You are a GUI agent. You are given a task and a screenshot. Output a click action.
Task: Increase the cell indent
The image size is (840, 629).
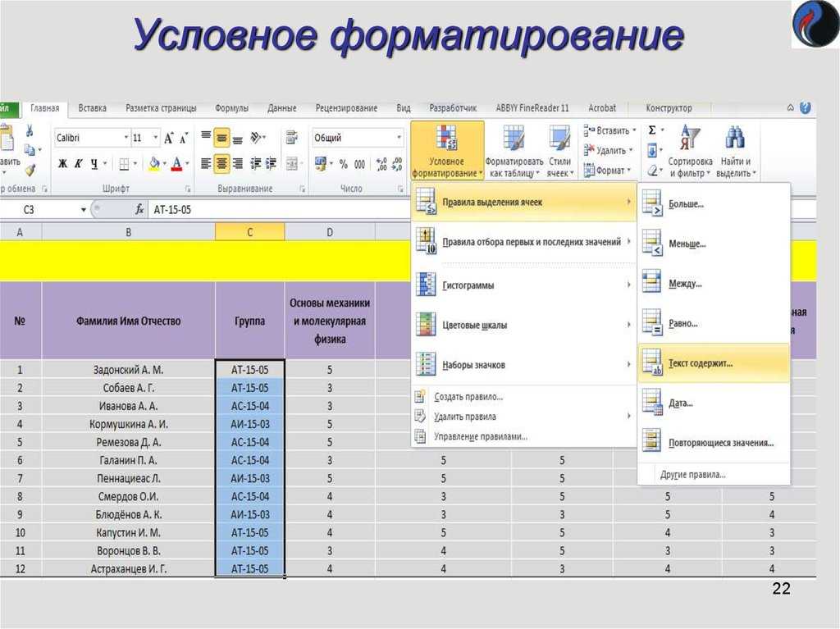[271, 163]
